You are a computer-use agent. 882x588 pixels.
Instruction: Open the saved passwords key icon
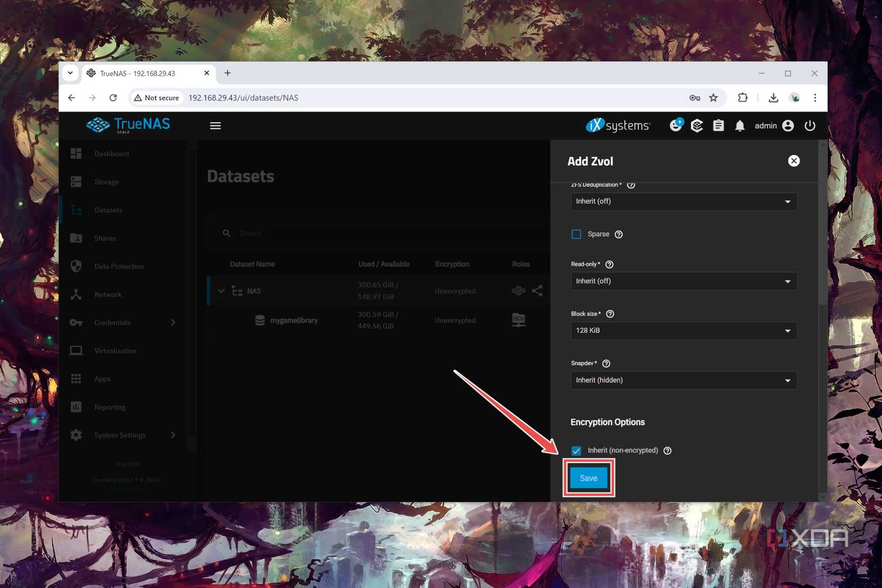pyautogui.click(x=694, y=98)
